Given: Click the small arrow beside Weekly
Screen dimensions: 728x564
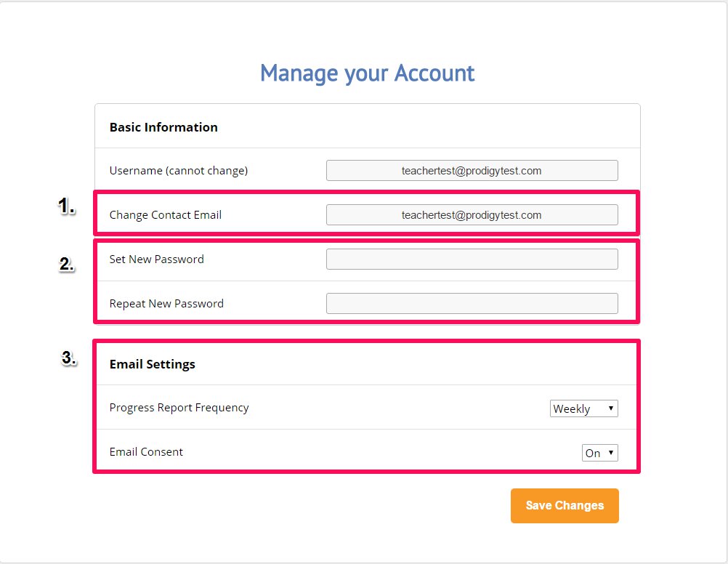Looking at the screenshot, I should coord(610,408).
